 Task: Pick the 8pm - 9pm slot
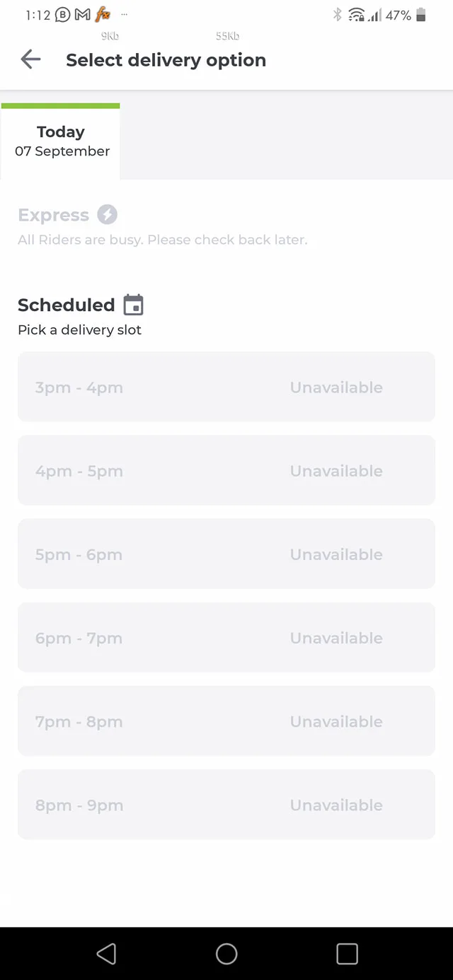tap(226, 804)
